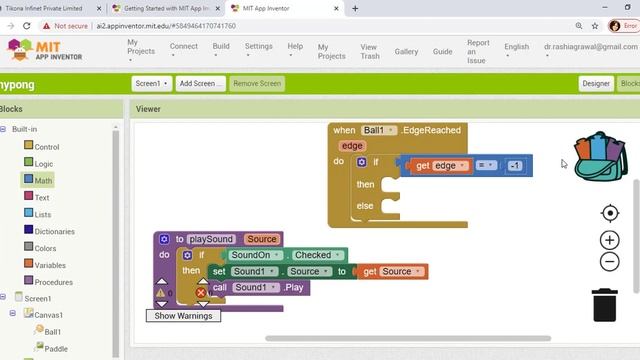Open the Screen1 screen selector dropdown
The image size is (640, 360).
point(151,83)
